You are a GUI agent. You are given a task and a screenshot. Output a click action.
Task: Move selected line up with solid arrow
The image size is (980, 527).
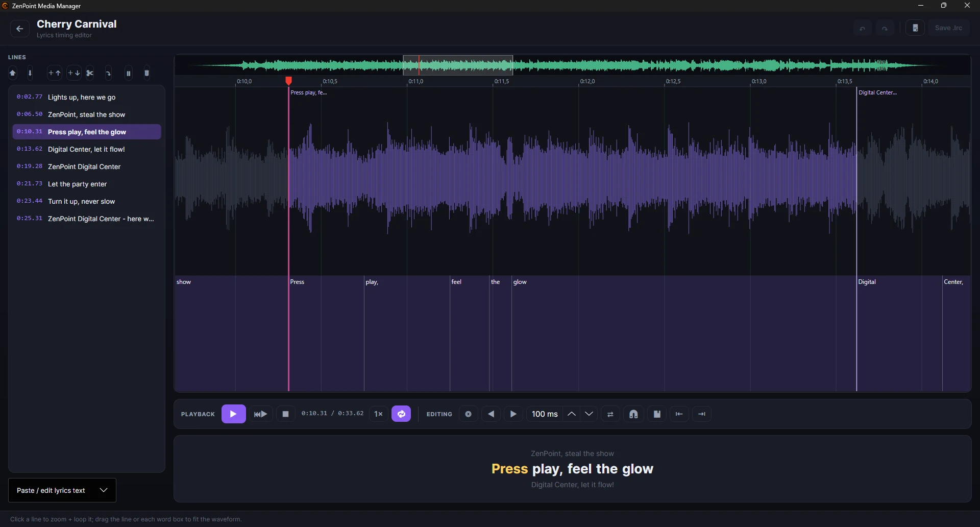[x=13, y=74]
